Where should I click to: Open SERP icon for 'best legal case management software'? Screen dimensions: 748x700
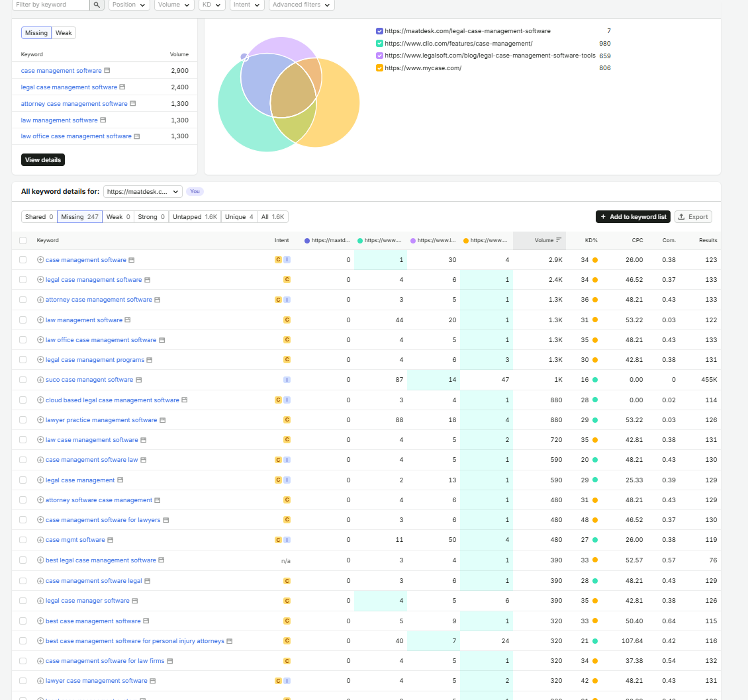(x=162, y=560)
